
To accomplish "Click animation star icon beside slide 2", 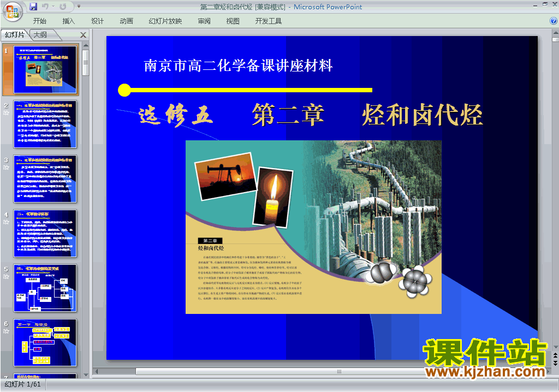I will tap(6, 113).
